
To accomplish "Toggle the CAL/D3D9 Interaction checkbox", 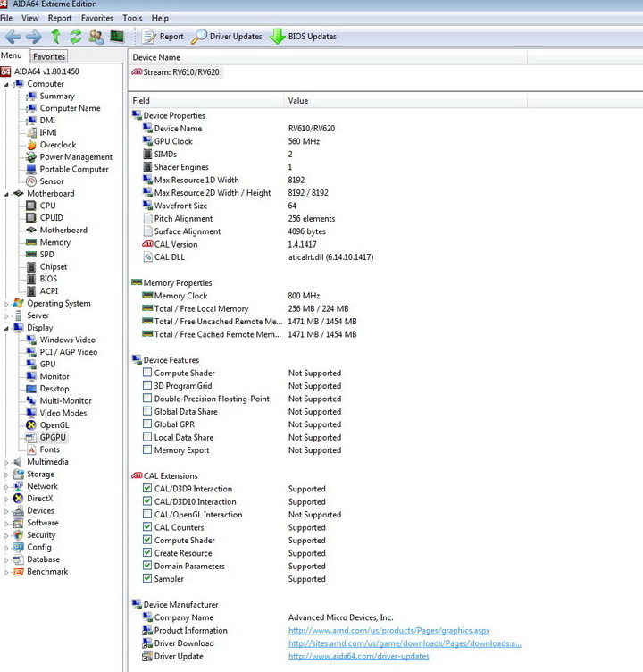I will pos(147,488).
